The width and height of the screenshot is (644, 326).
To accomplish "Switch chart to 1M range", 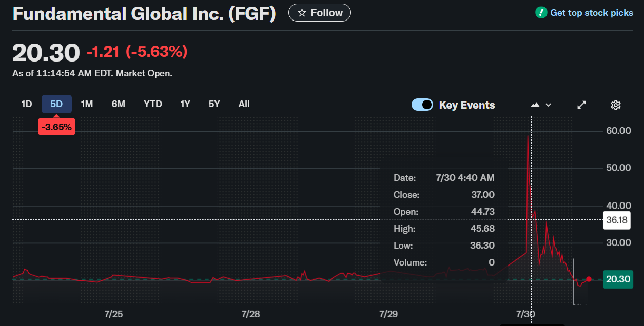I will pos(87,104).
